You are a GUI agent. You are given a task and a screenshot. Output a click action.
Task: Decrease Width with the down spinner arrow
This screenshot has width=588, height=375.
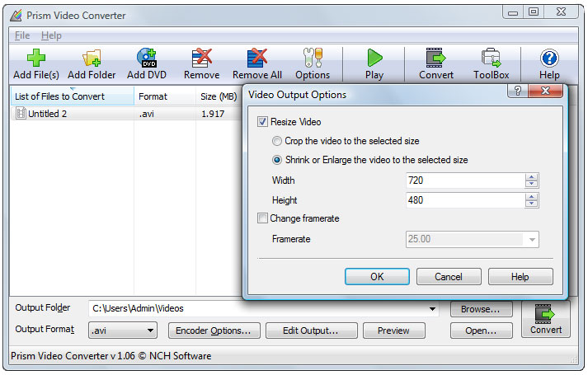click(531, 184)
